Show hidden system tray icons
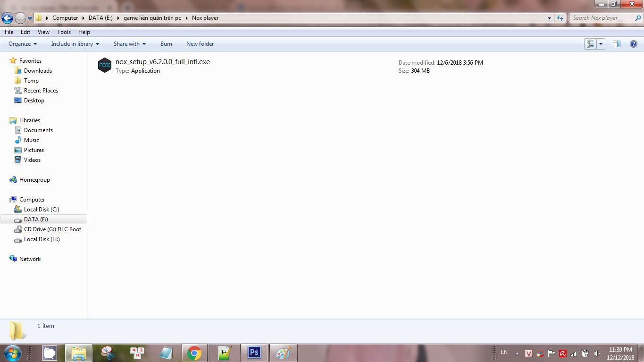Viewport: 644px width, 362px height. pos(517,353)
